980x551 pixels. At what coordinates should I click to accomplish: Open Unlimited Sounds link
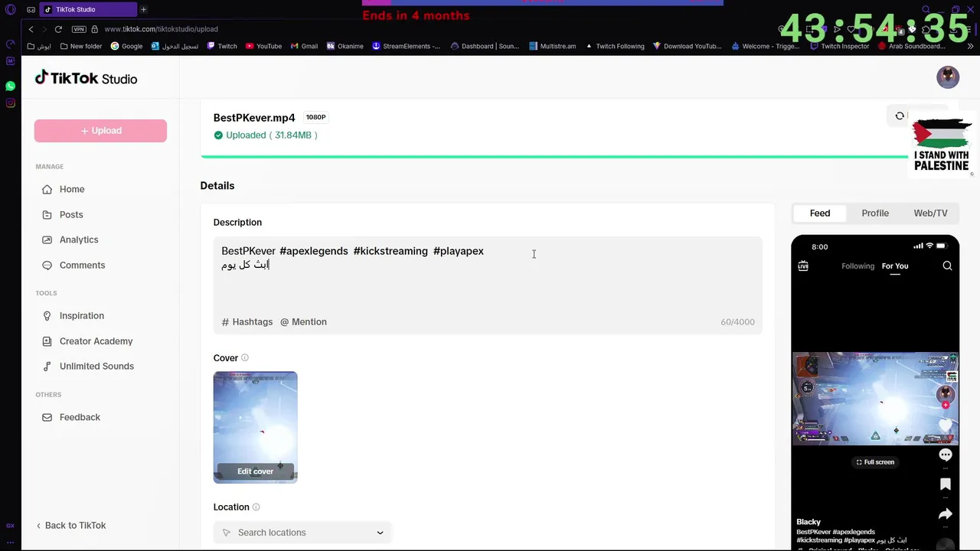[x=96, y=366]
